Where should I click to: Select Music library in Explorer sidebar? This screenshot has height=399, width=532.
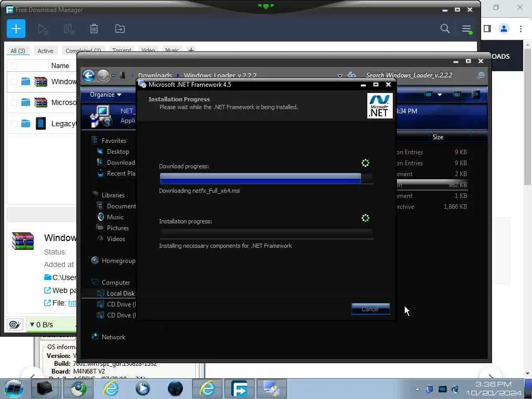[x=115, y=217]
